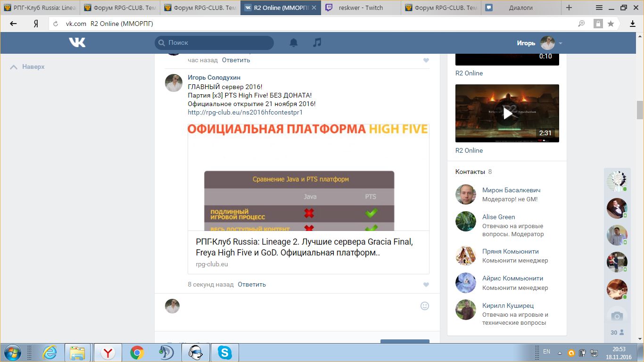Switch to reskwer - Twitch tab

coord(361,8)
